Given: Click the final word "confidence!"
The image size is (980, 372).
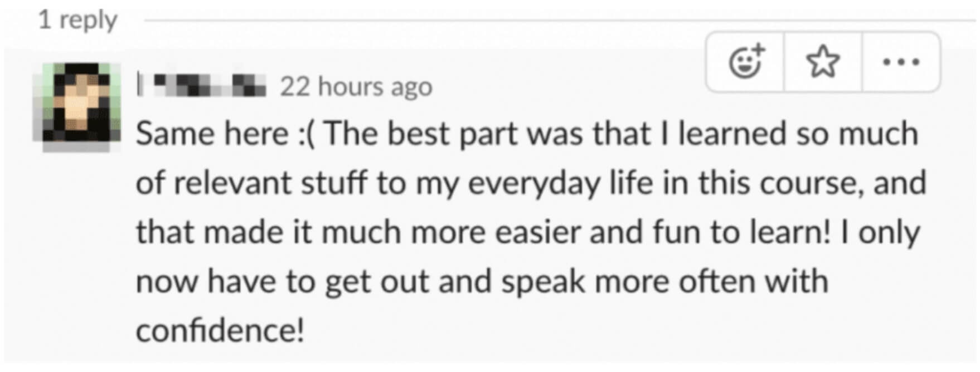Looking at the screenshot, I should pyautogui.click(x=220, y=331).
